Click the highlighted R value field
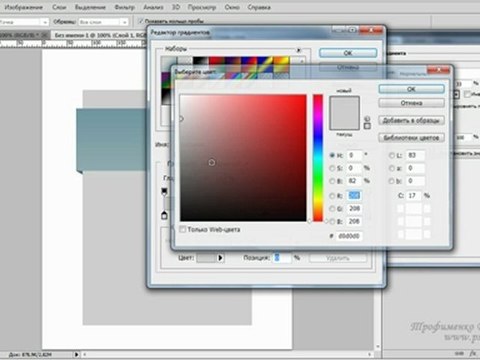Image resolution: width=480 pixels, height=360 pixels. [x=354, y=196]
